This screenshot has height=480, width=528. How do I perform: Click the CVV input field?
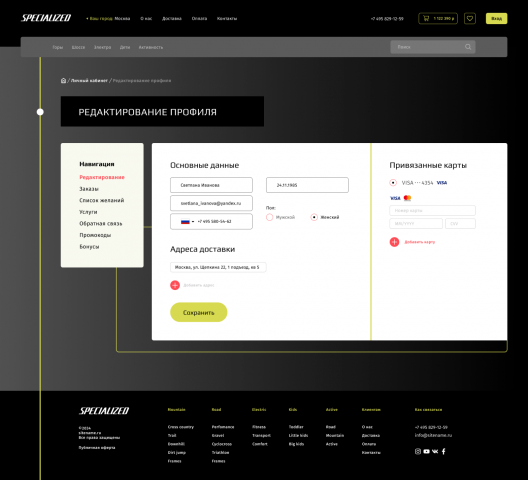click(460, 223)
